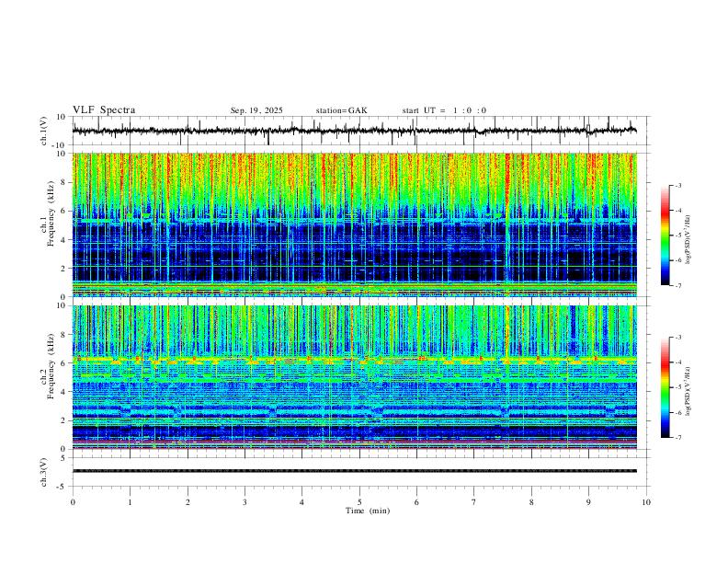Click time axis tick label "10"
Viewport: 728px width, 563px height.
(x=646, y=502)
